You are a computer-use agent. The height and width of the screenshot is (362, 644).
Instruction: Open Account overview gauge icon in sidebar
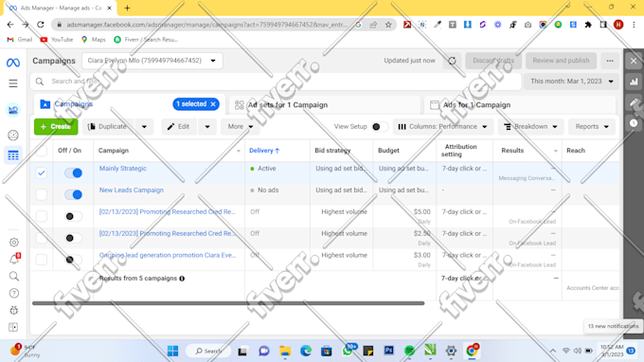coord(13,136)
